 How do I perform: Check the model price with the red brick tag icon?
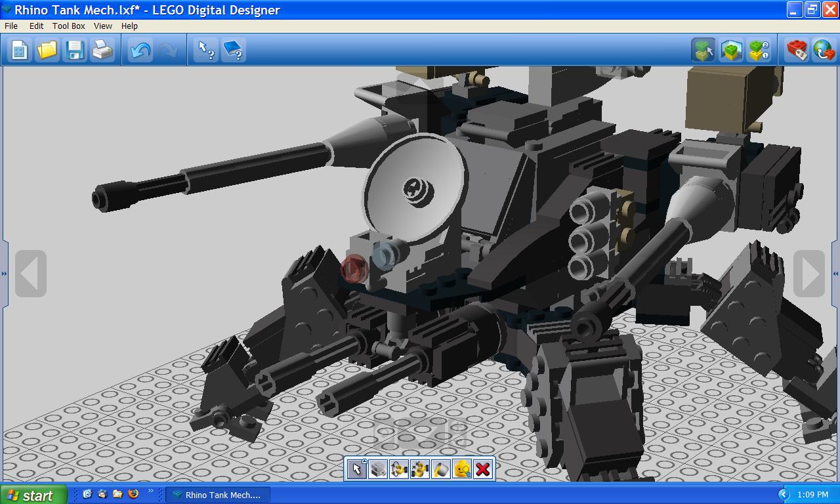(797, 50)
